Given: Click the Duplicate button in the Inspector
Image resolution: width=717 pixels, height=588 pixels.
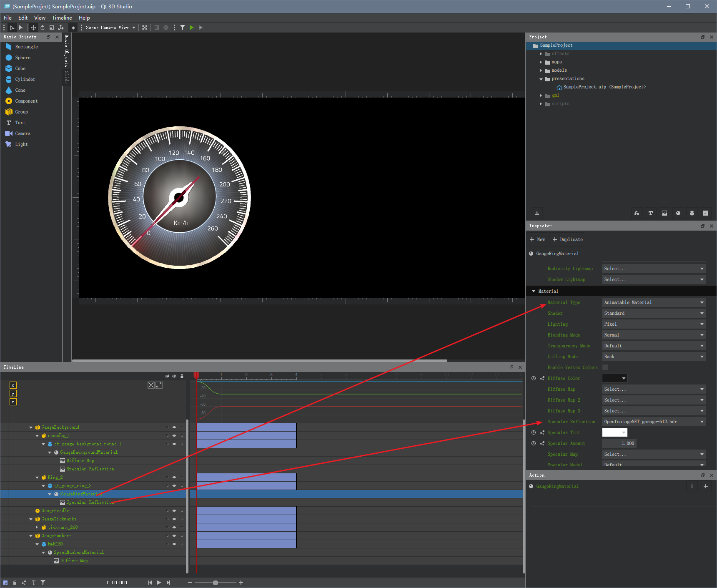Looking at the screenshot, I should (567, 239).
